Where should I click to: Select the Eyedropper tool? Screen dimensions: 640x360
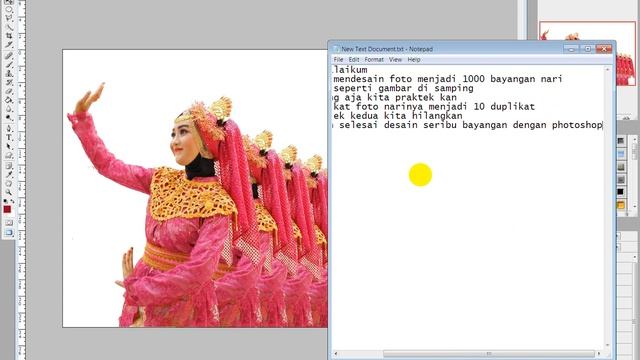9,174
